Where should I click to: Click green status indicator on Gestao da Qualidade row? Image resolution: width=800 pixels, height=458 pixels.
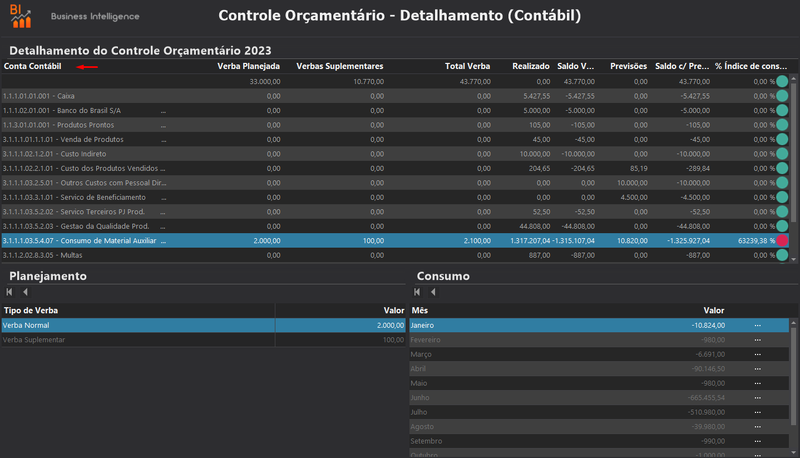coord(782,226)
